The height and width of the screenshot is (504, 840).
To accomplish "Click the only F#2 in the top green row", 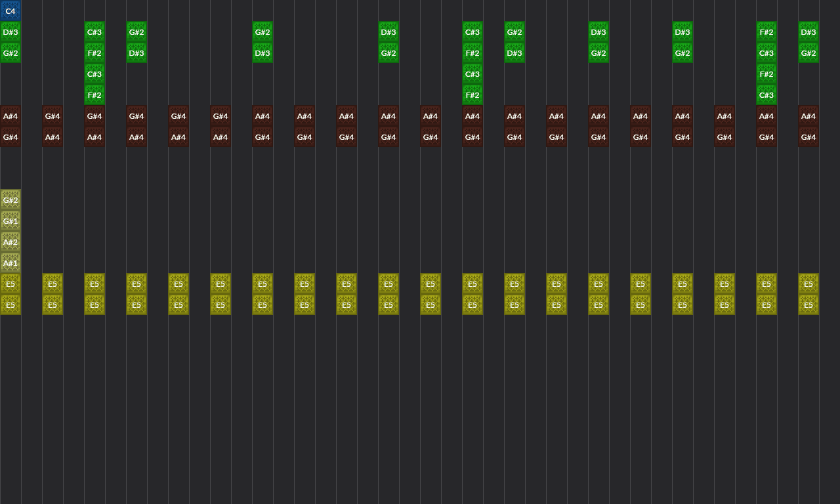I will tap(766, 32).
